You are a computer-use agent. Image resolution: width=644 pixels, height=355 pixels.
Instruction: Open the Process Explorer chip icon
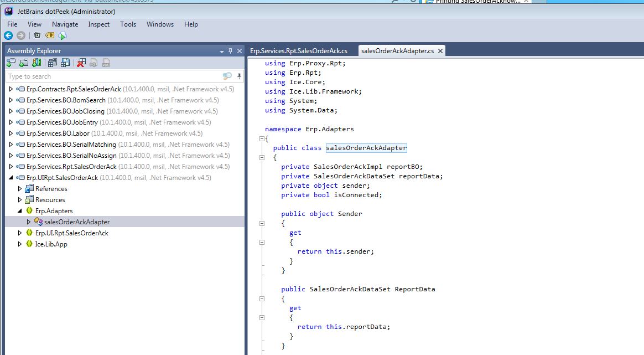pos(37,35)
